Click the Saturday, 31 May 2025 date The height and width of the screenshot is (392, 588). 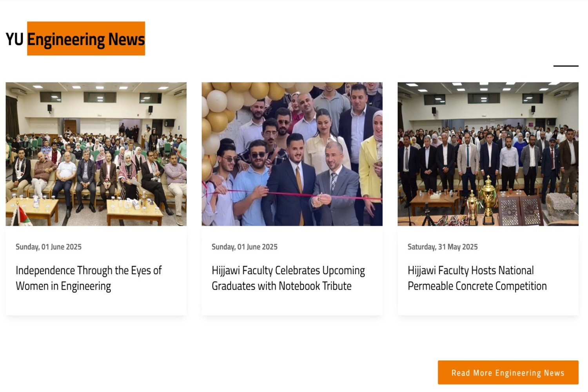coord(443,247)
